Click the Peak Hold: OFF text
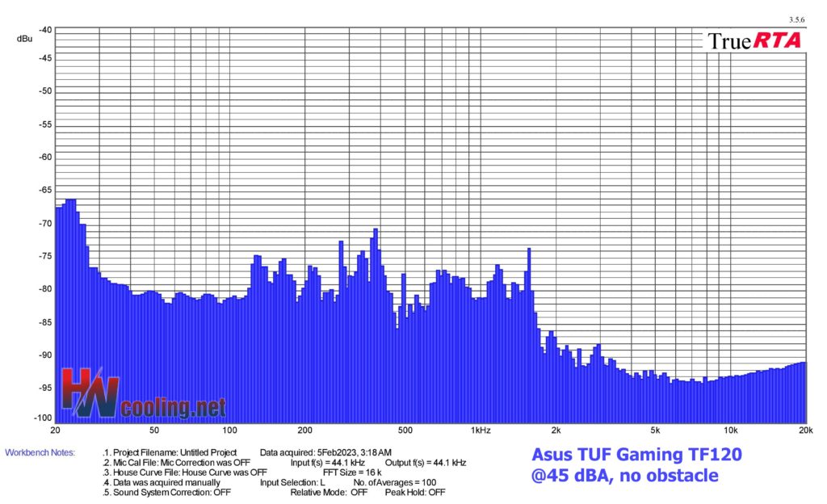Viewport: 827px width, 504px height. coord(415,492)
